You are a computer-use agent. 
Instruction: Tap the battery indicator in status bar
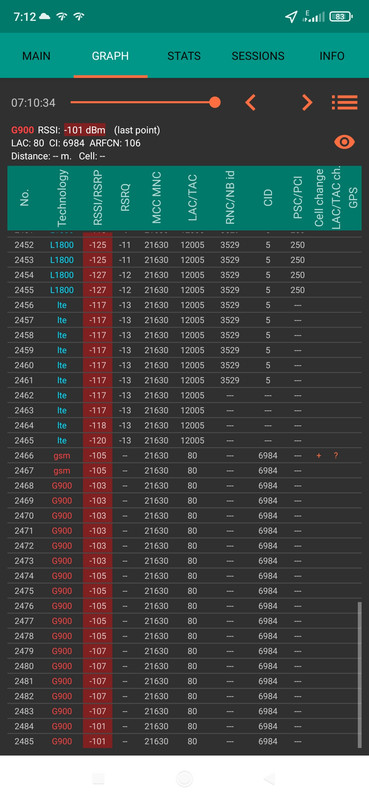(341, 17)
